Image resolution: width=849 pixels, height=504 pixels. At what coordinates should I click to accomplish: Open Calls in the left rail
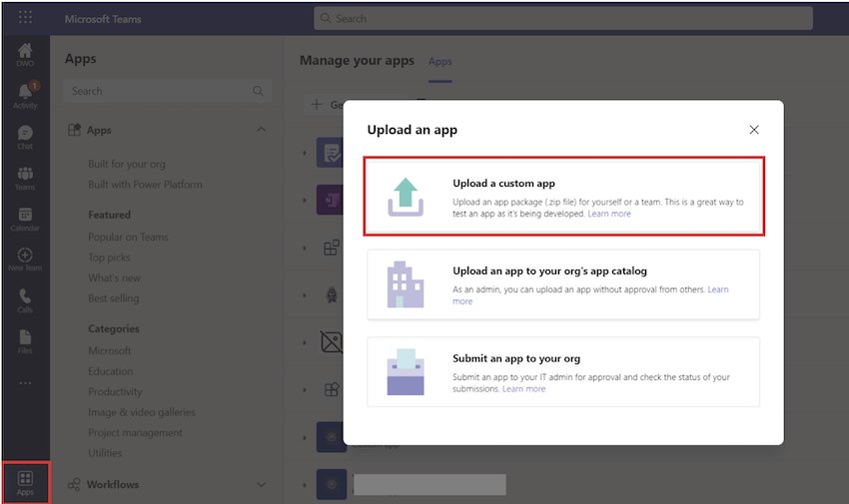point(25,300)
